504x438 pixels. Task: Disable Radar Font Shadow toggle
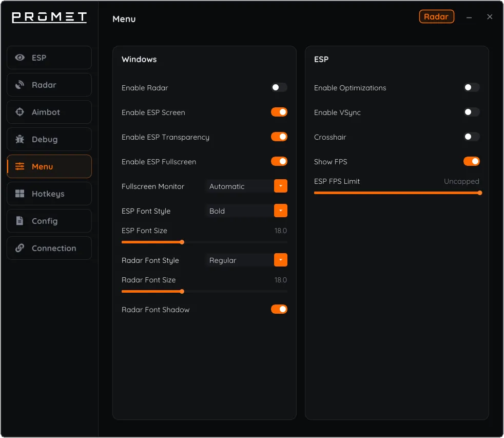(x=279, y=309)
